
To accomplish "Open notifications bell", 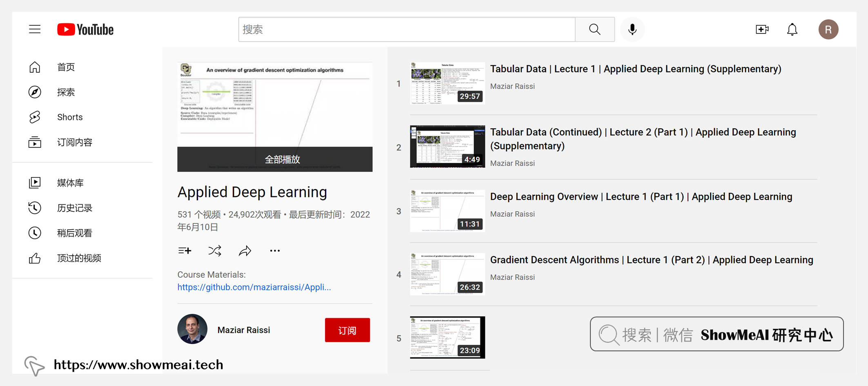I will 792,29.
